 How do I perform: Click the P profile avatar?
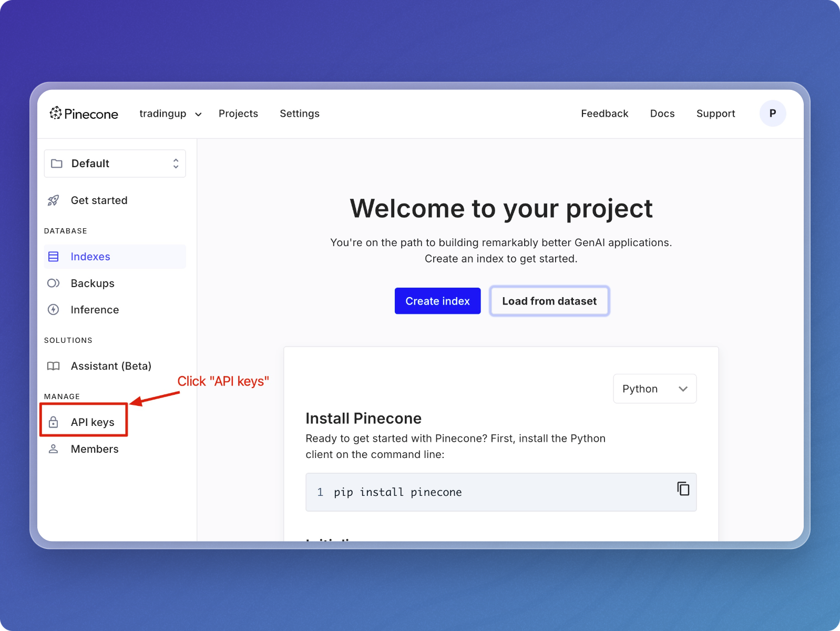(x=773, y=114)
